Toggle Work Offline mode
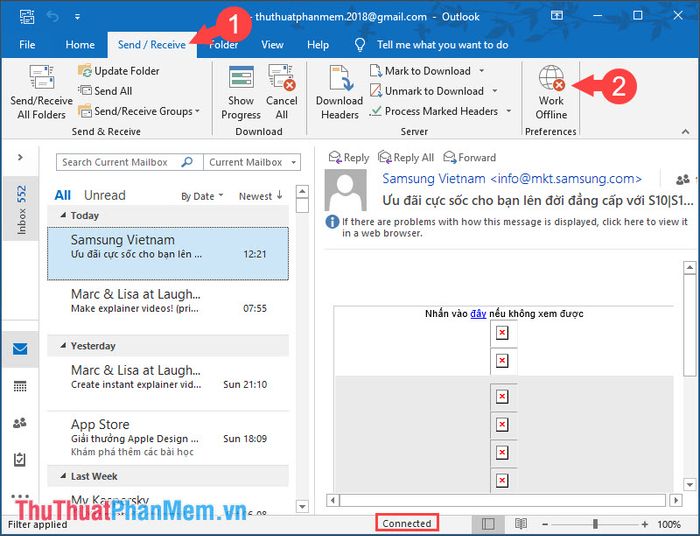Viewport: 700px width, 536px height. pos(551,92)
